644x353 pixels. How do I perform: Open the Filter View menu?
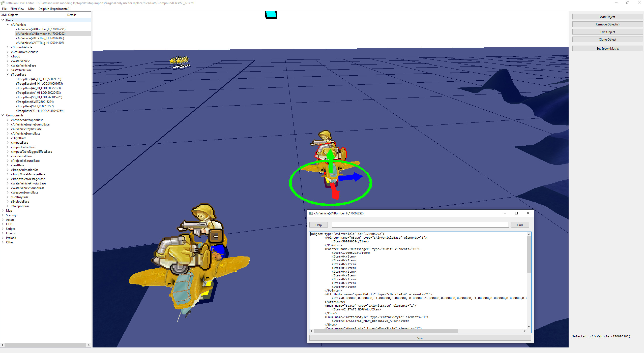click(x=17, y=9)
